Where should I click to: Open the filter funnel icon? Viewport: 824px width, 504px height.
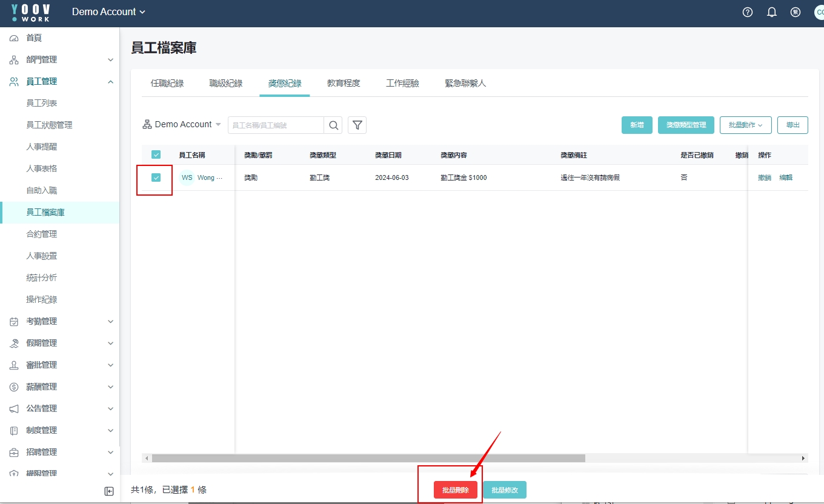(x=357, y=125)
